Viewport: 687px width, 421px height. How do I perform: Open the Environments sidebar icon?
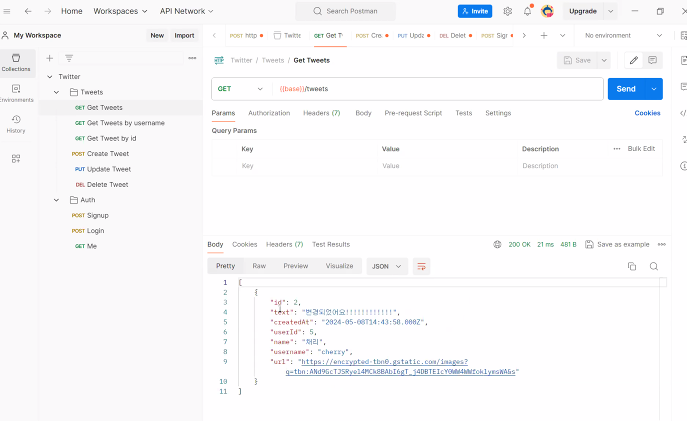[x=16, y=93]
